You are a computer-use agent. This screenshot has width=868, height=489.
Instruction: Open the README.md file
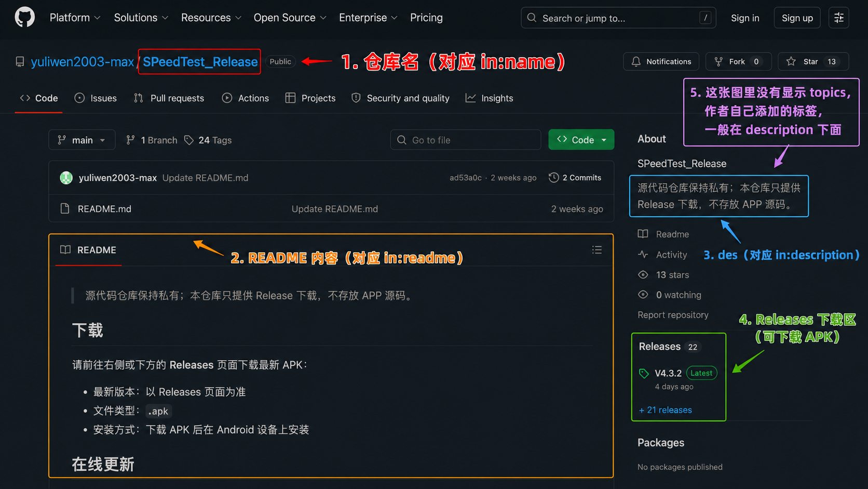click(104, 209)
